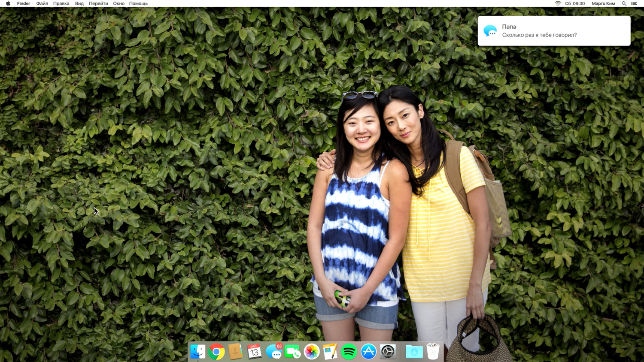Open the Finder application menu
The height and width of the screenshot is (362, 644).
(24, 3)
